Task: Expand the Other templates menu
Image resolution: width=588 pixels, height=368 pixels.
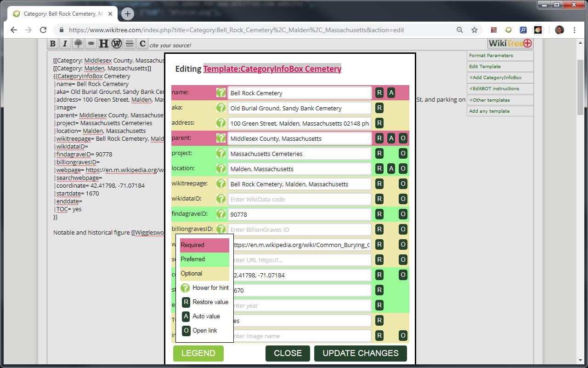Action: (500, 100)
